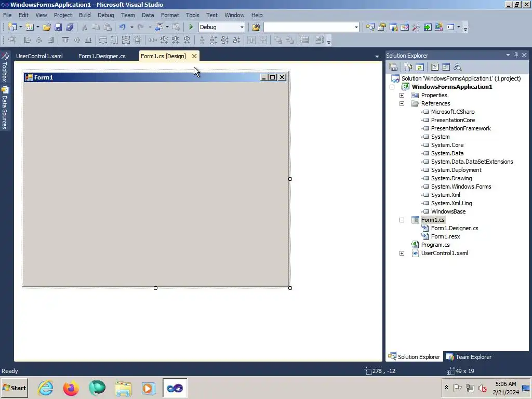
Task: Open the Properties Window toolbar icon
Action: [382, 27]
